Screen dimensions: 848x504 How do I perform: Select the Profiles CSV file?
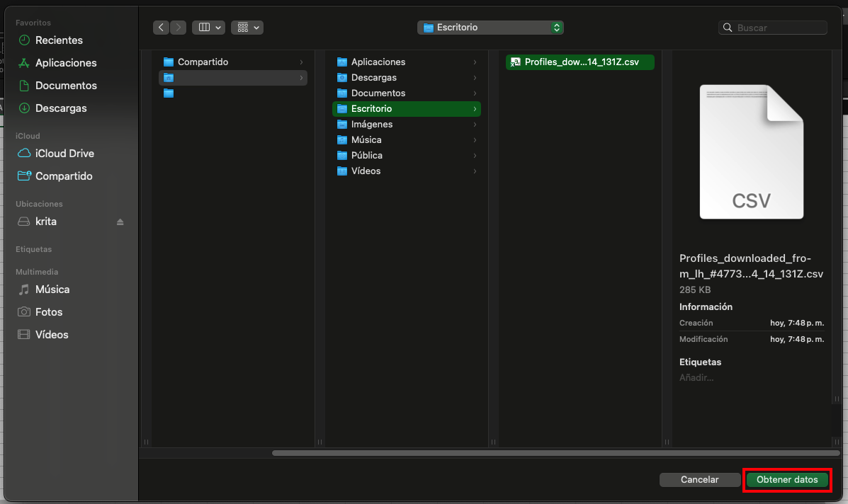(581, 62)
